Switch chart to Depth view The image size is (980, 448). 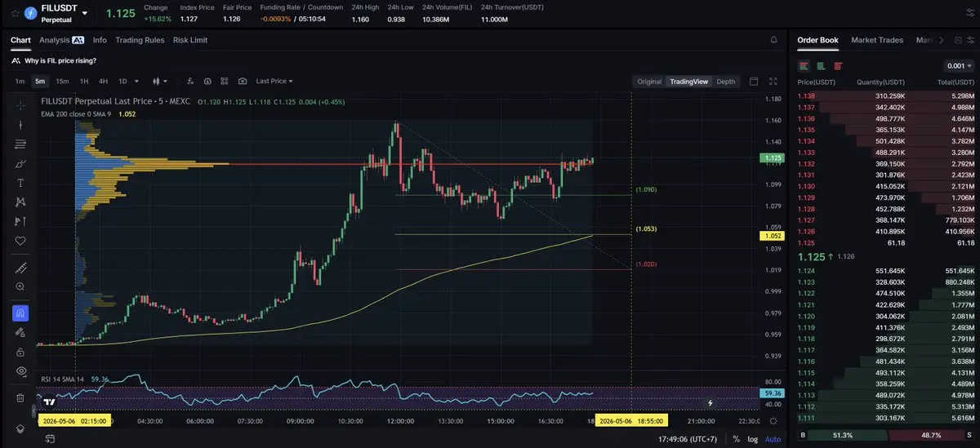tap(725, 82)
